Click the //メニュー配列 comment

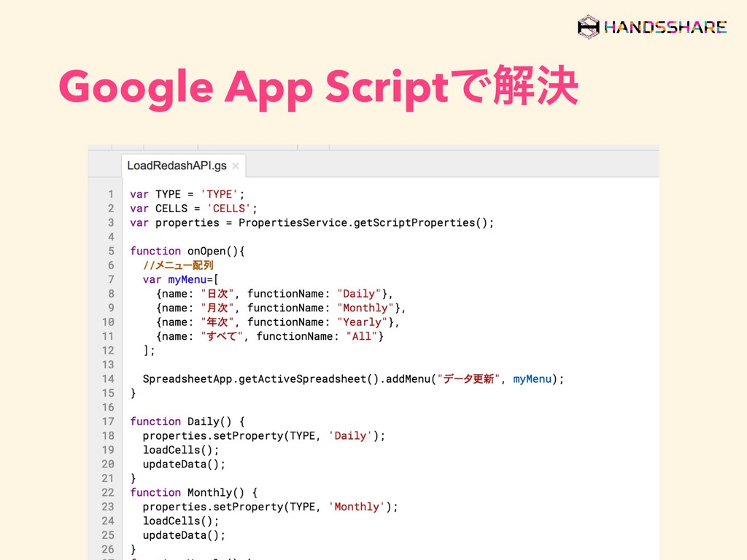point(178,265)
